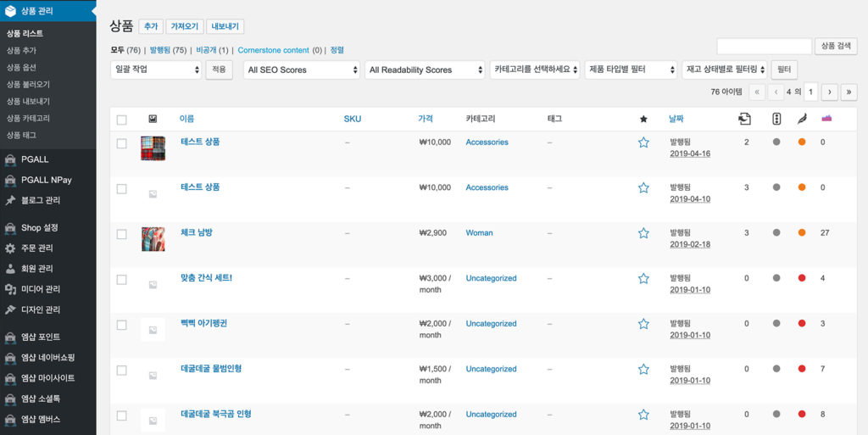Toggle featured star on first 테스트 상품
Screen dimensions: 868x435
click(x=643, y=142)
